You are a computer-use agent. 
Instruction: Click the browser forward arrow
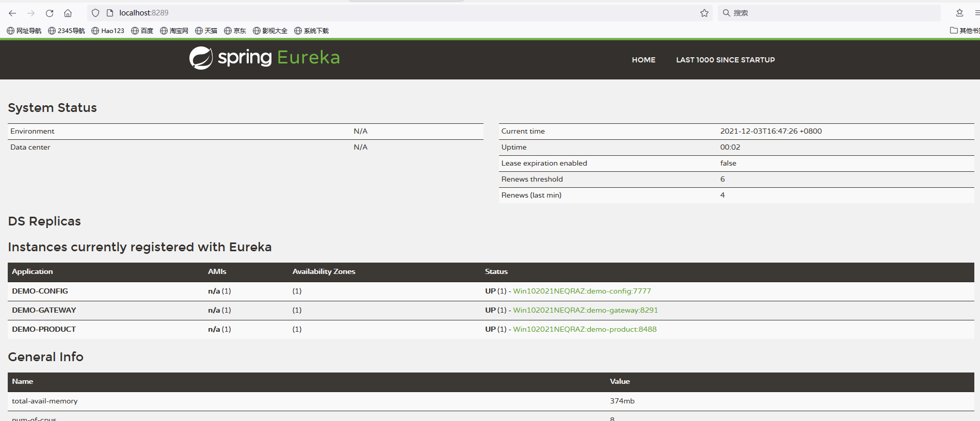pos(31,13)
